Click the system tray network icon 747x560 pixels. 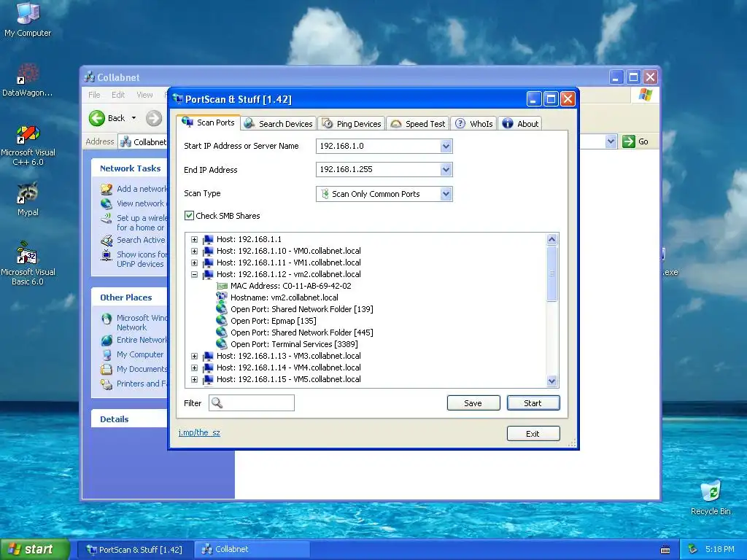(x=692, y=549)
